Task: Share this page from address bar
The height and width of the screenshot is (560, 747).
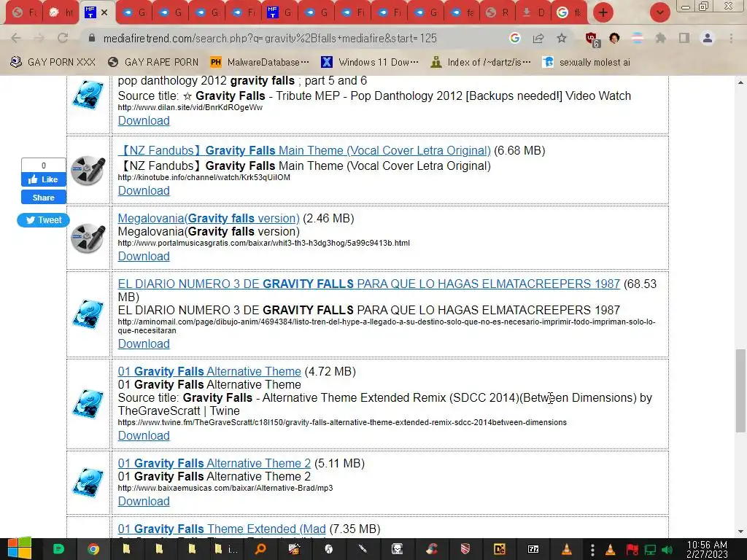Action: point(538,38)
